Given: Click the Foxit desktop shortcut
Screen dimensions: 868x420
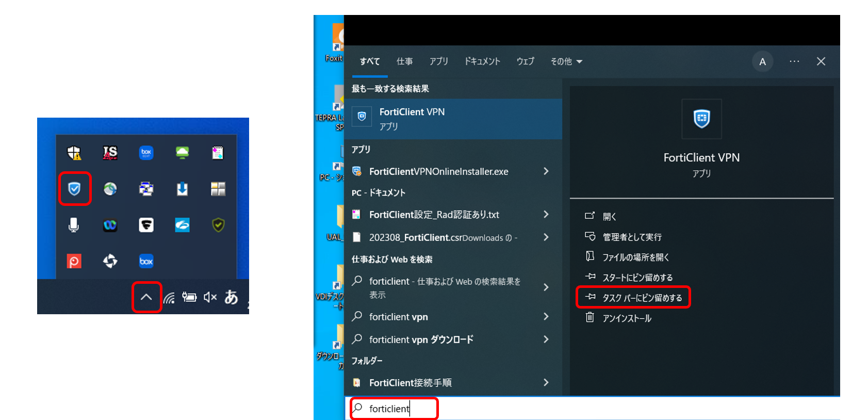Looking at the screenshot, I should click(335, 44).
